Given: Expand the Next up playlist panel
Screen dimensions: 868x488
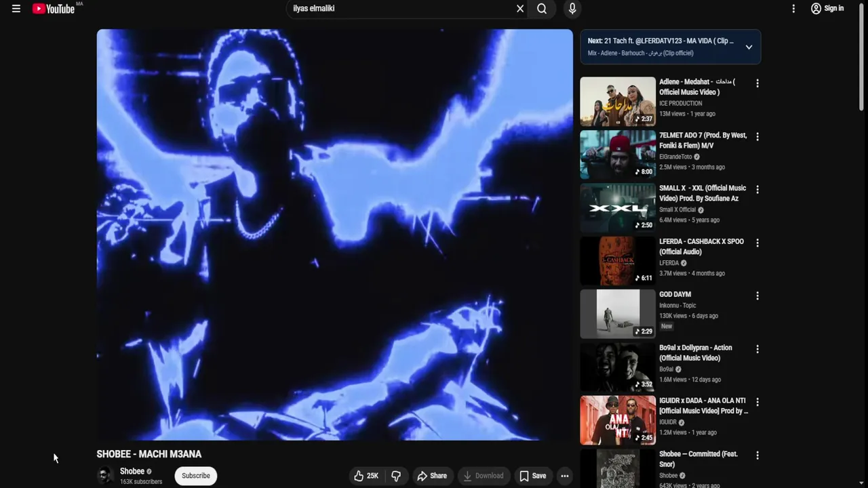Looking at the screenshot, I should pyautogui.click(x=749, y=47).
